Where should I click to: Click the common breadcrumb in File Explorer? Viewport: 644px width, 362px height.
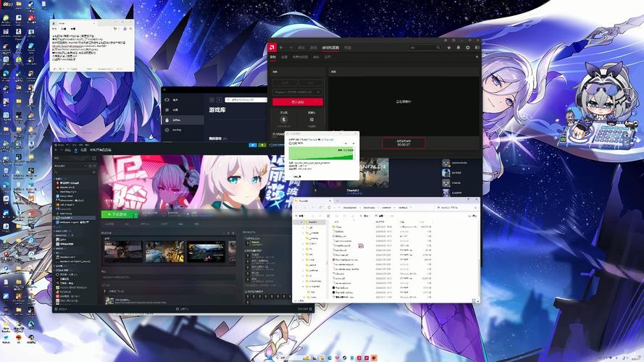[387, 208]
